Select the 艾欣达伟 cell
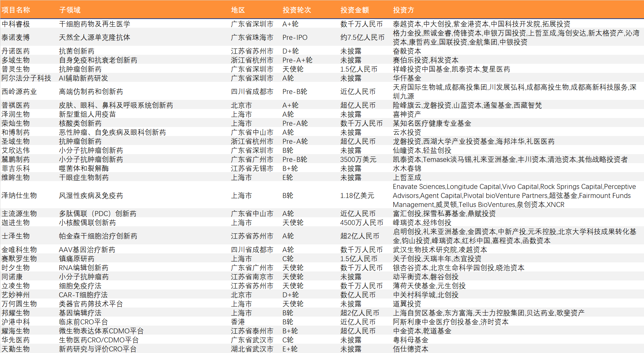Viewport: 644px width, 353px height. coord(16,150)
